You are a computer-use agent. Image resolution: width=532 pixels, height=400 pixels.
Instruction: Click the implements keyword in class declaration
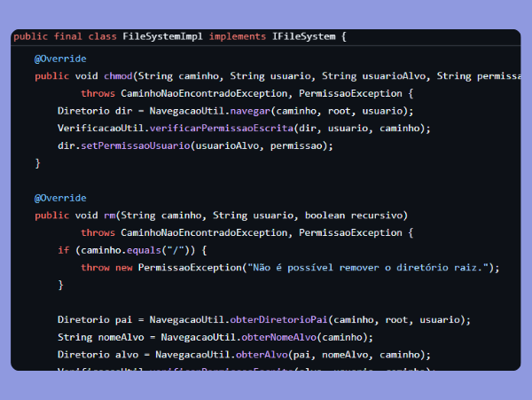(x=237, y=36)
